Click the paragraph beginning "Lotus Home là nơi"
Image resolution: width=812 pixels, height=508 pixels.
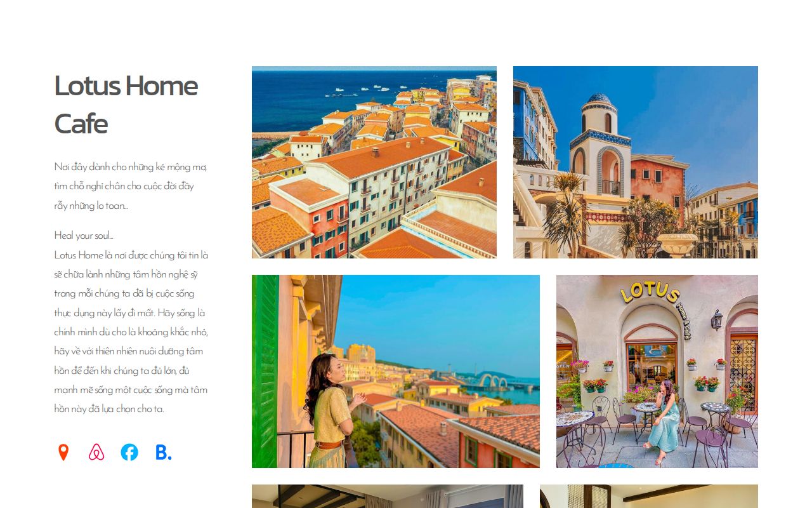[x=131, y=331]
